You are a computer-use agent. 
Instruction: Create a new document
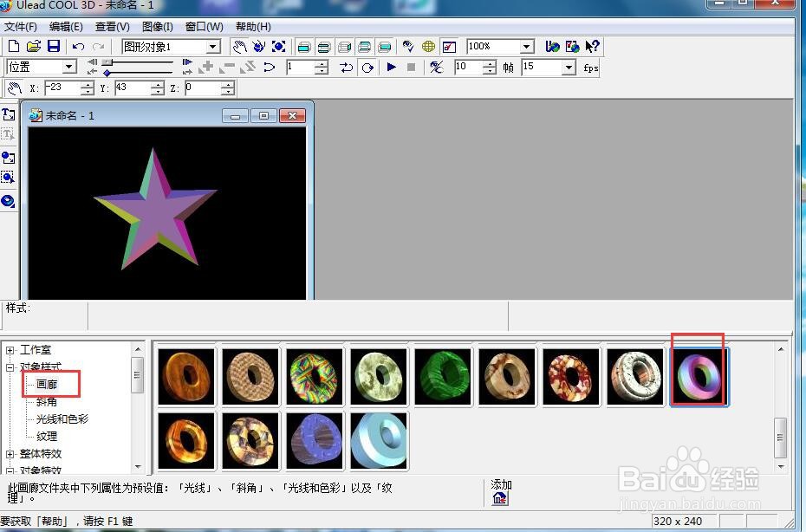coord(14,47)
